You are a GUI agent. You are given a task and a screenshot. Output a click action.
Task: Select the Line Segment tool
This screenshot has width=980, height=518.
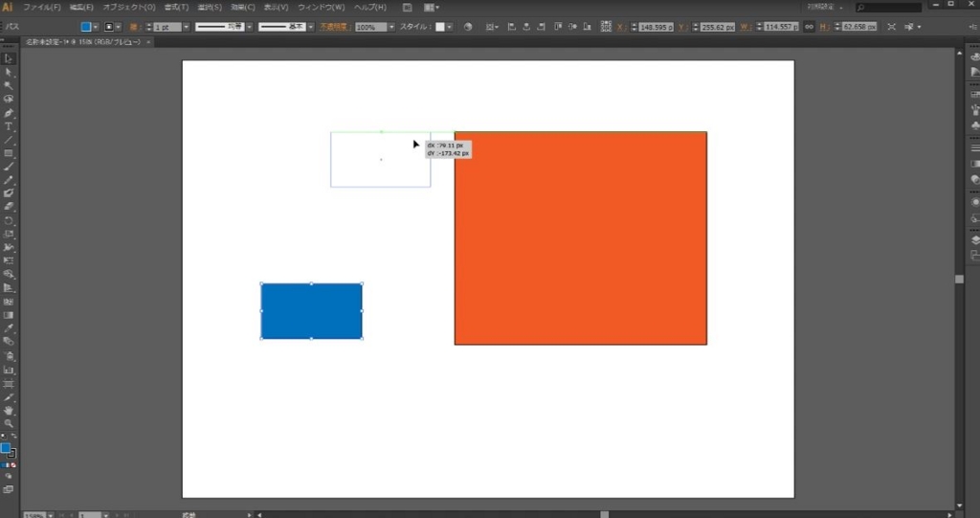click(9, 140)
